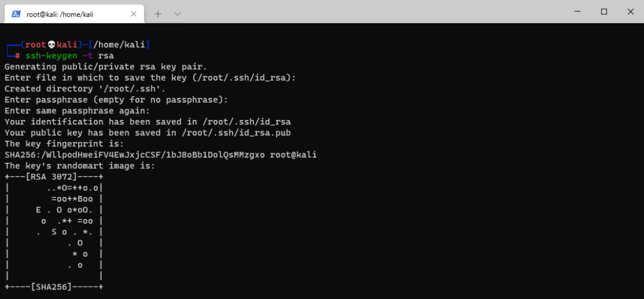Close the terminal window
The width and height of the screenshot is (644, 299).
tap(630, 11)
